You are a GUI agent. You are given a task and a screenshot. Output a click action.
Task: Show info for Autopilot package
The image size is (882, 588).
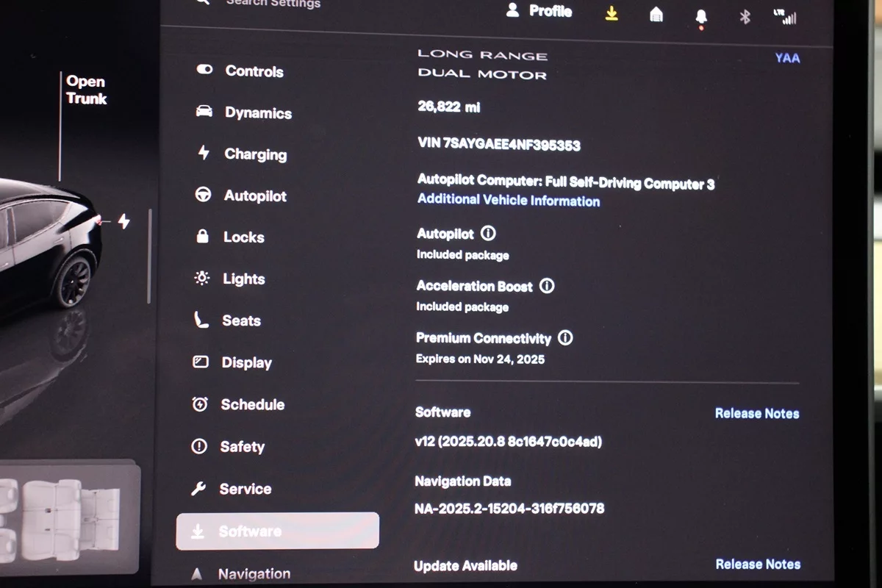(488, 234)
